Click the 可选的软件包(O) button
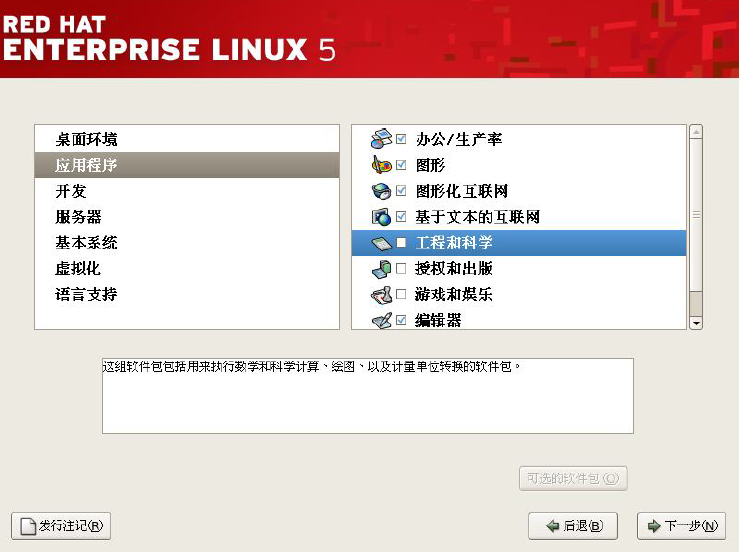The image size is (740, 552). (573, 478)
